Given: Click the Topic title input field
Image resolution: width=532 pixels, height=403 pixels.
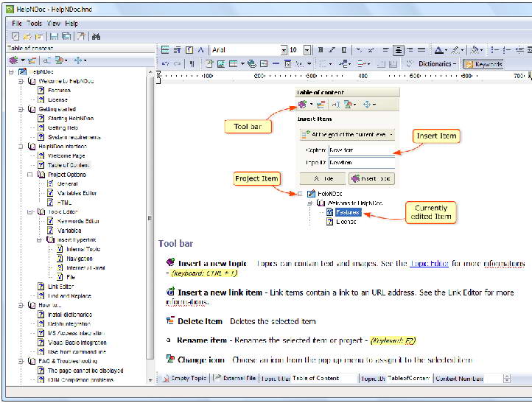Looking at the screenshot, I should coord(325,378).
